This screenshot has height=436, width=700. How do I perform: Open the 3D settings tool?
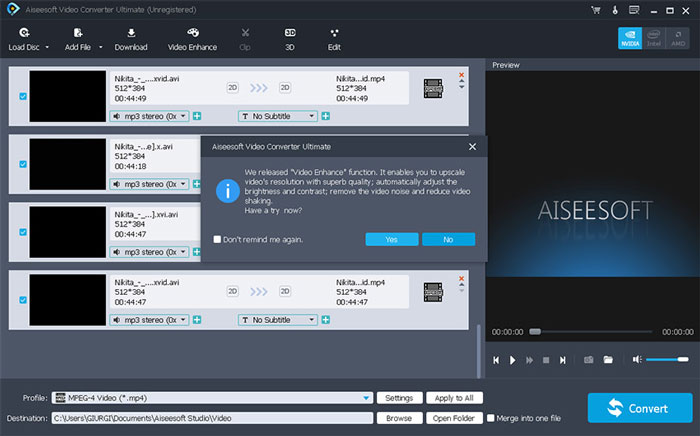[290, 39]
